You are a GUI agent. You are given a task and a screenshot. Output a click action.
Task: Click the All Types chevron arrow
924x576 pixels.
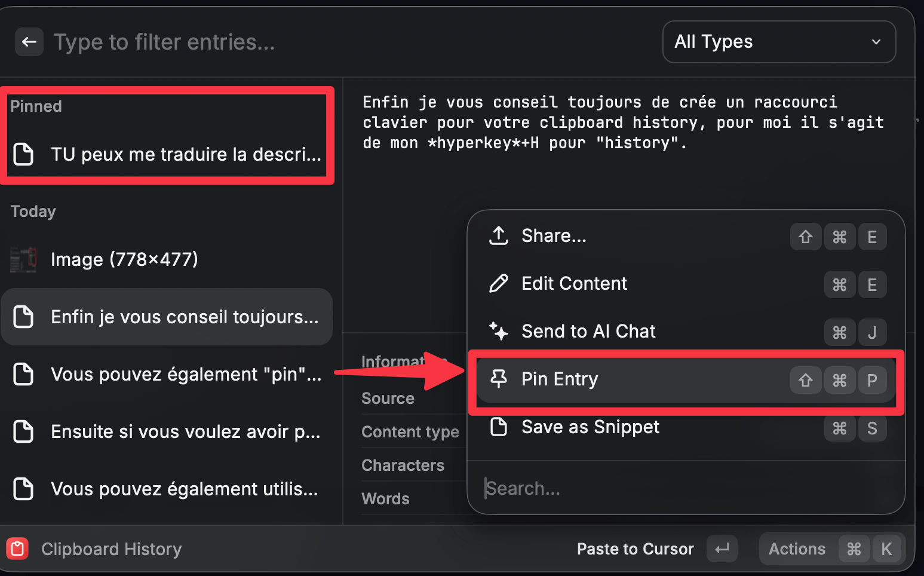click(x=876, y=42)
